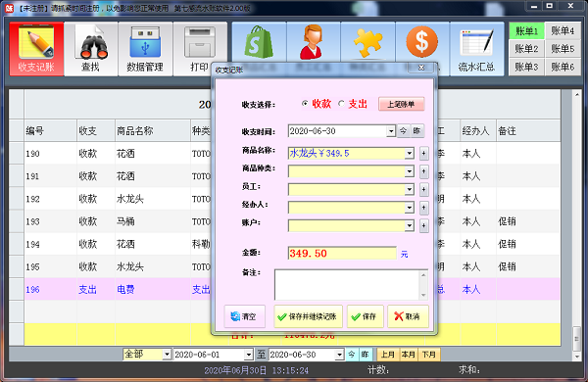
Task: Click the 查找 binoculars icon
Action: (x=91, y=42)
